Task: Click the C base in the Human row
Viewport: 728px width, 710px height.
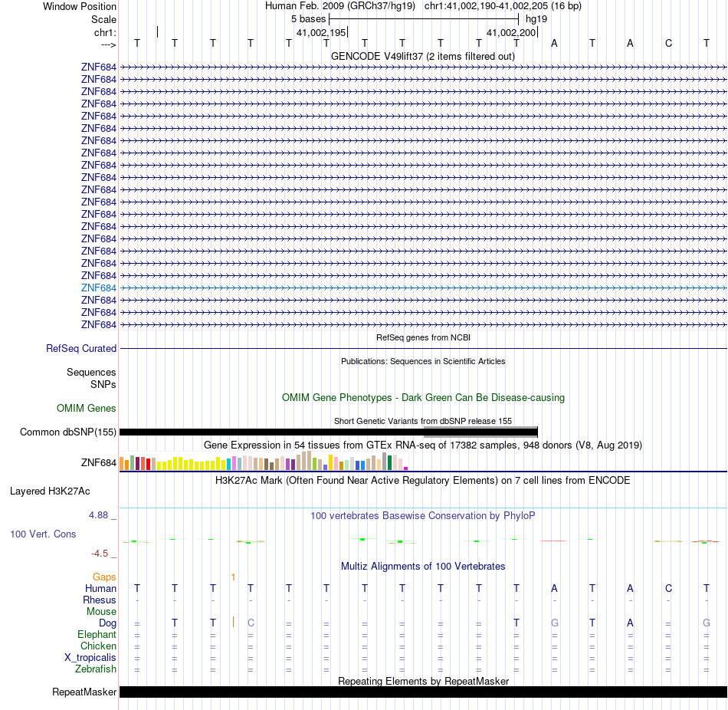Action: pyautogui.click(x=668, y=588)
